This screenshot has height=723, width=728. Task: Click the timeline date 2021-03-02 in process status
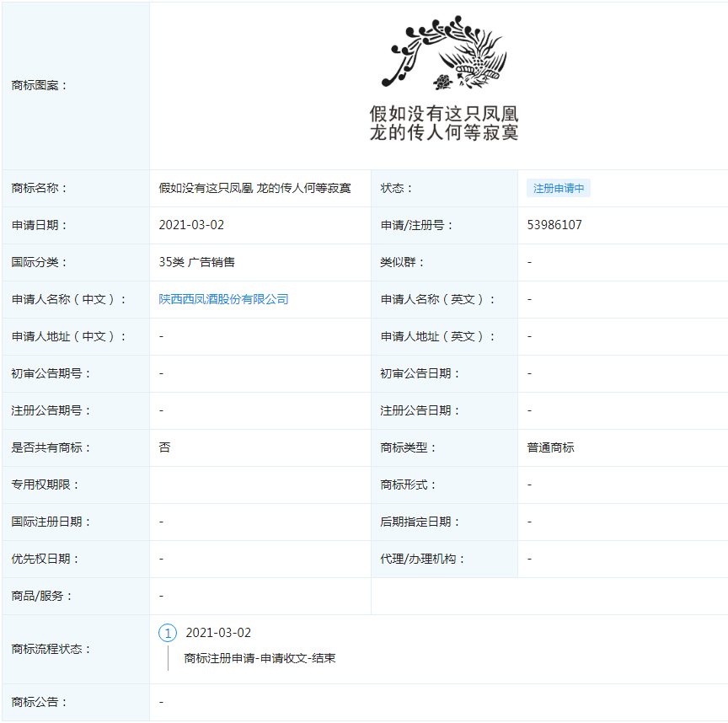tap(218, 633)
